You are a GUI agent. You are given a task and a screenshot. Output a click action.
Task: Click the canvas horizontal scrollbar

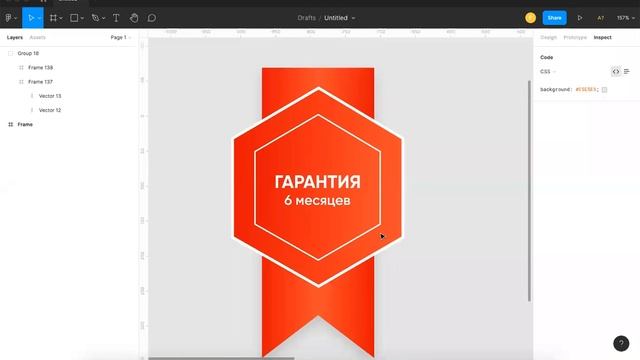(x=221, y=358)
